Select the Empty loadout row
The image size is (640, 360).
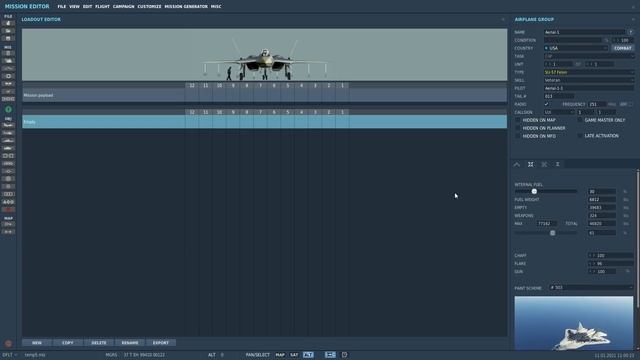(264, 122)
